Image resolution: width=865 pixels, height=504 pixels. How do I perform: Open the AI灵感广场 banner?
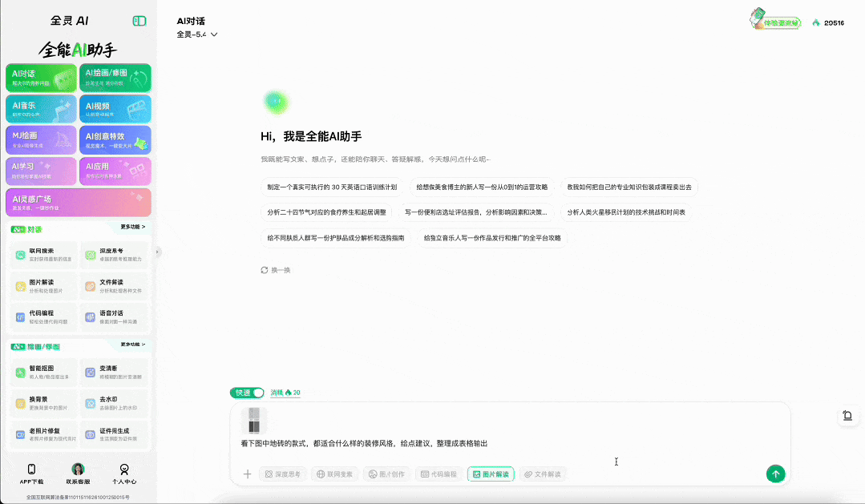(x=79, y=203)
